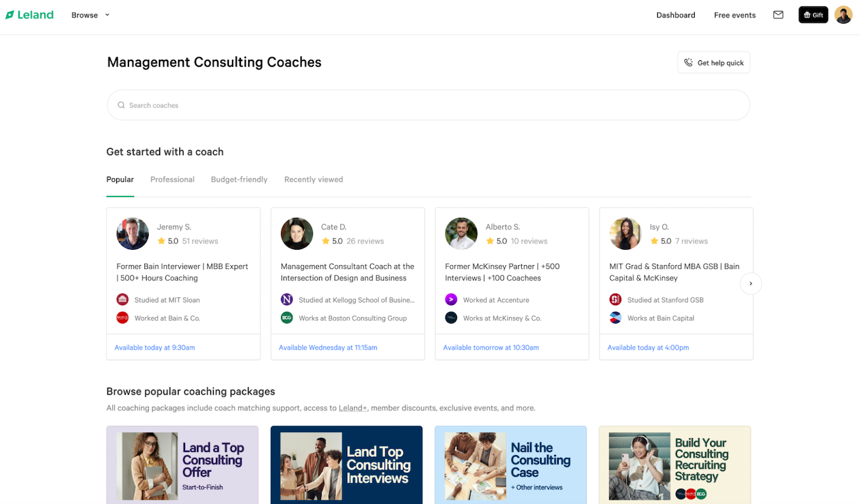Open Cate D. profile photo

pyautogui.click(x=297, y=234)
